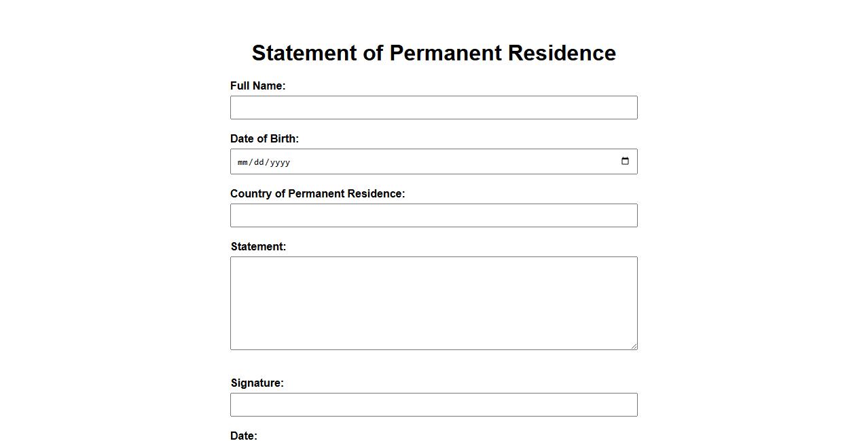Image resolution: width=868 pixels, height=441 pixels.
Task: Click the 'Country of Permanent Residence:' label
Action: (317, 194)
